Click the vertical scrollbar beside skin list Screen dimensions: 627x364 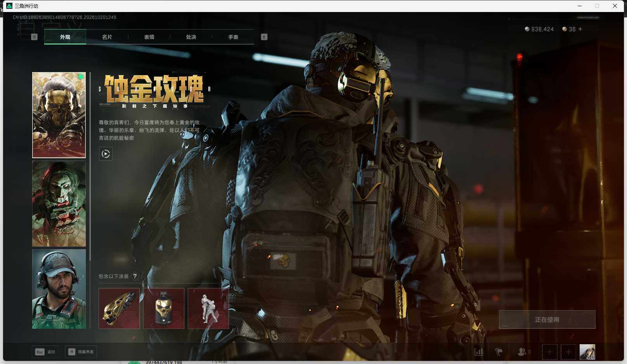click(x=90, y=167)
